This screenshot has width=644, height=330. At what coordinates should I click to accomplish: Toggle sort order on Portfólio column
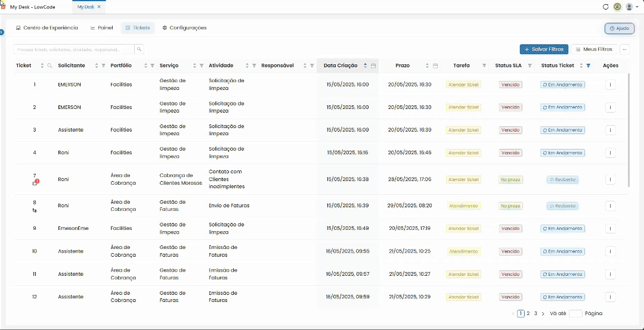[146, 66]
